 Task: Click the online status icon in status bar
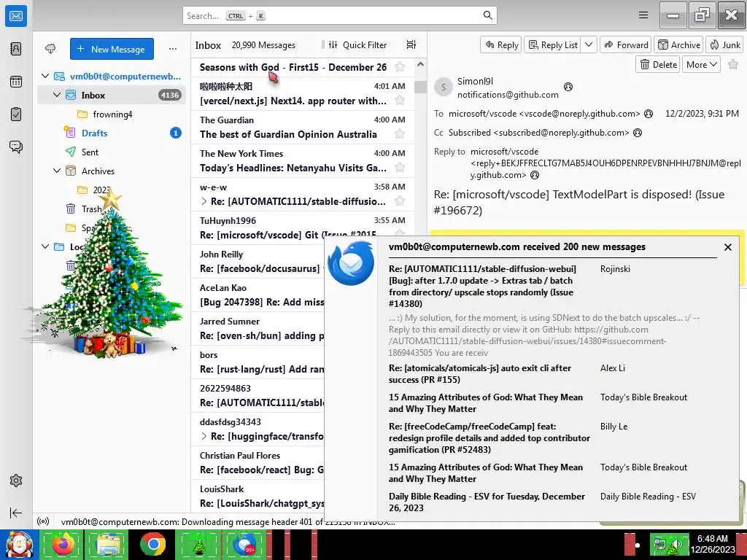point(43,521)
